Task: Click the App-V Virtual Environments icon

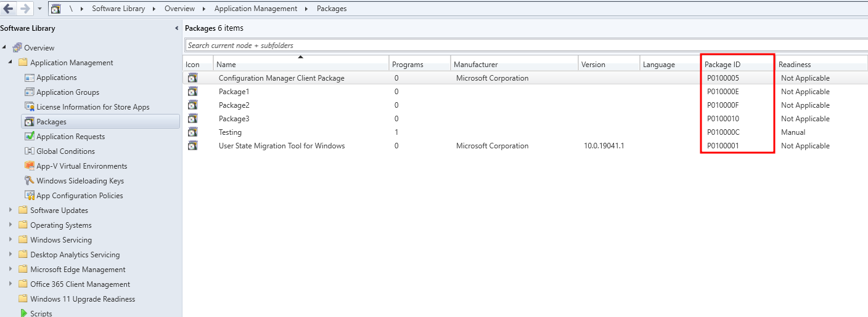Action: coord(30,166)
